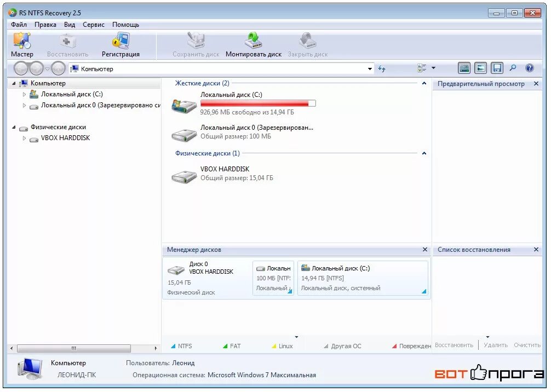The image size is (551, 392).
Task: Open navigation history dropdown arrow
Action: (x=47, y=68)
